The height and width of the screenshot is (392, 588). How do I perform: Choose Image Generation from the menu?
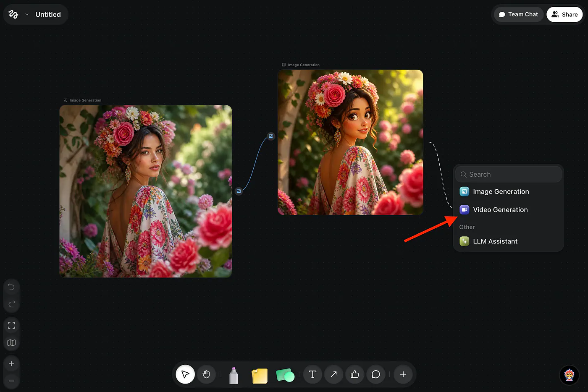508,191
